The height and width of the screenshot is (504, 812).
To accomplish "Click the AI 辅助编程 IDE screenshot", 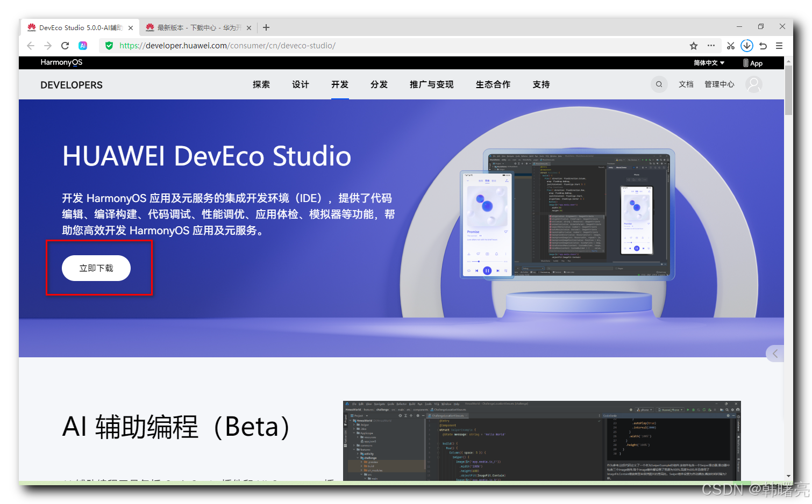I will (542, 441).
